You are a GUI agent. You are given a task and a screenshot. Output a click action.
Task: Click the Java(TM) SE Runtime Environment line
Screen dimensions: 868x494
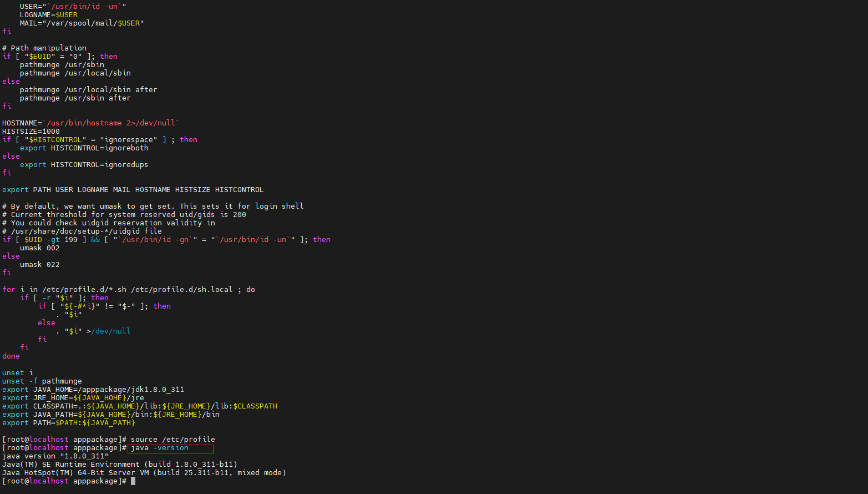coord(120,465)
